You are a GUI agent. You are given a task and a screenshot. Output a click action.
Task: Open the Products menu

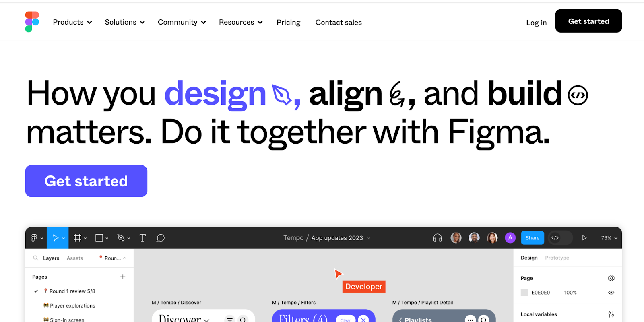click(x=72, y=22)
